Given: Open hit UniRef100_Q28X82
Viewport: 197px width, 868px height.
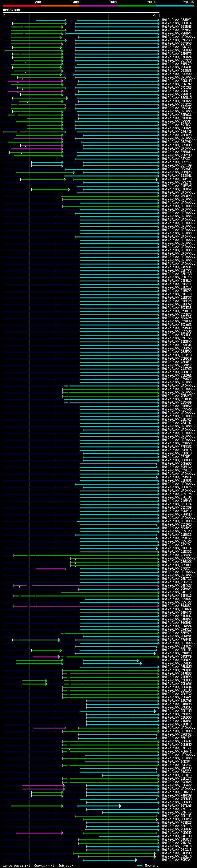Looking at the screenshot, I should [177, 555].
